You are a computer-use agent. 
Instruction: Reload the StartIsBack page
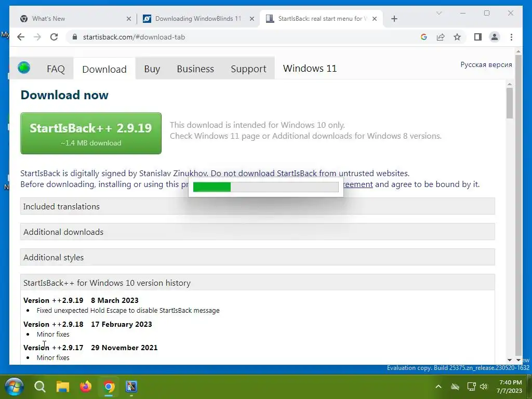click(54, 37)
